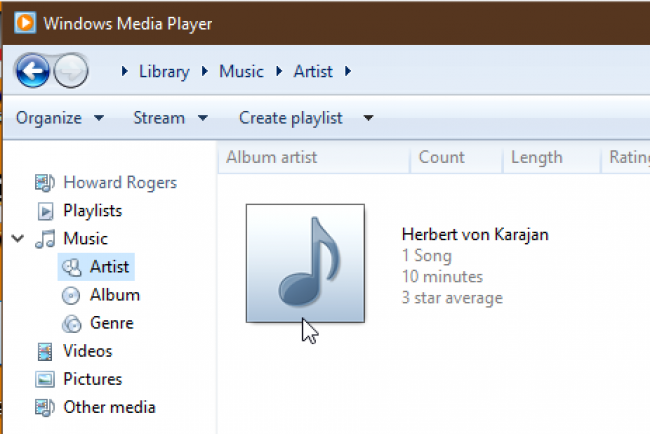Sort by the Album artist column header

click(x=271, y=157)
